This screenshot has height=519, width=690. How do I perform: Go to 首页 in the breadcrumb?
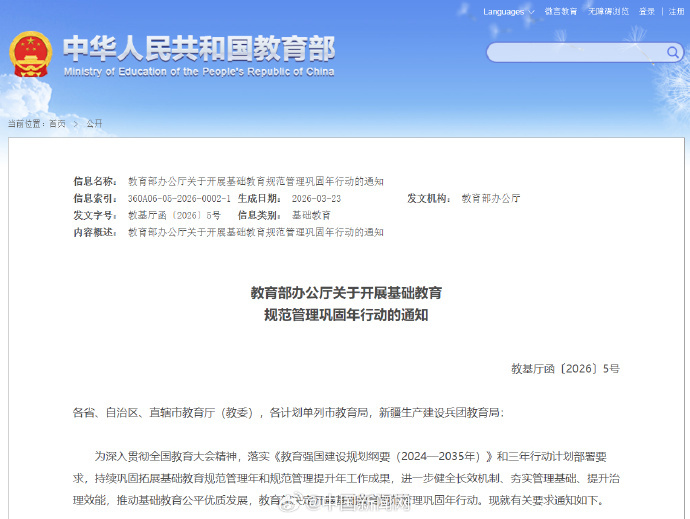pos(56,124)
